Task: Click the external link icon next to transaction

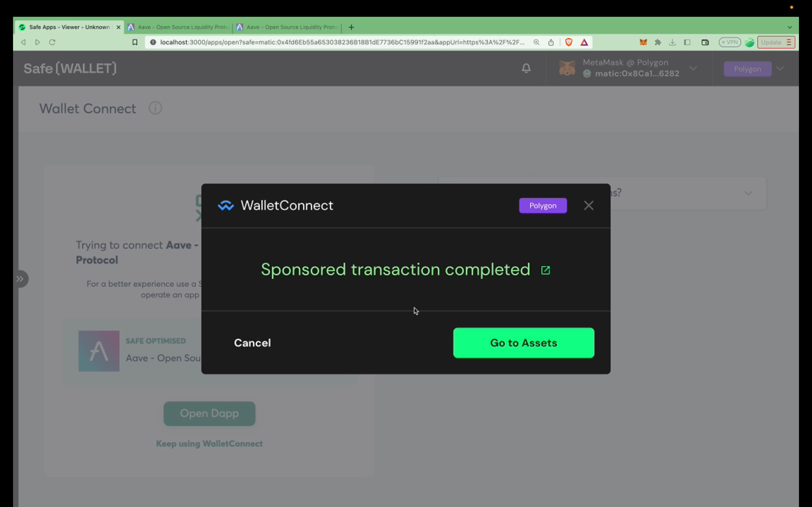Action: coord(545,270)
